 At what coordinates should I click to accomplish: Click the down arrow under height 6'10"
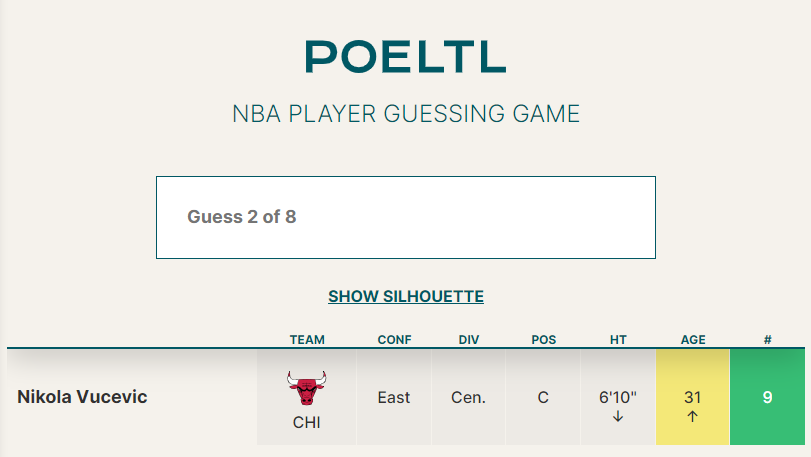pos(618,416)
